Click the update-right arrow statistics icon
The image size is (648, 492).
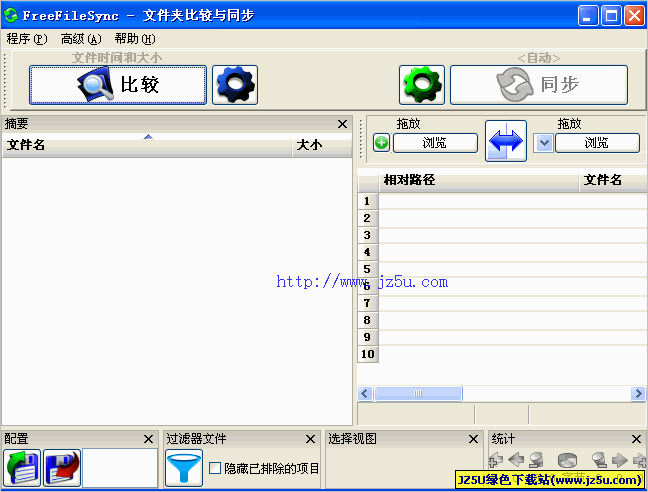[x=619, y=460]
